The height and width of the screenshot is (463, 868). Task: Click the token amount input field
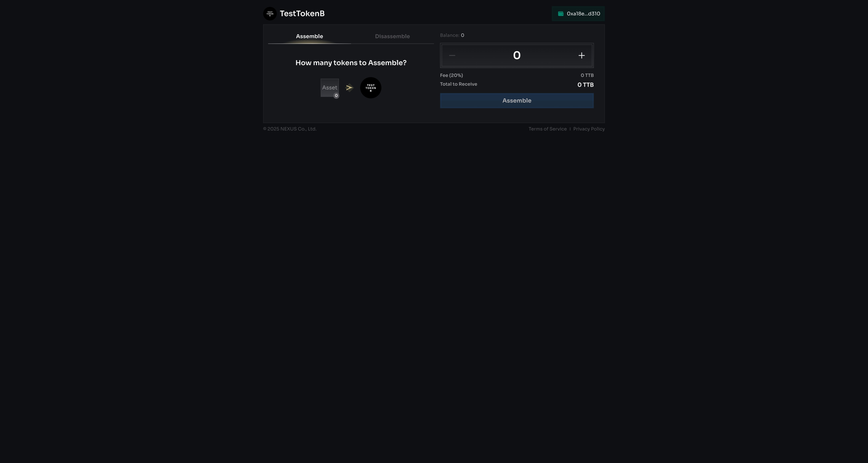(x=516, y=56)
